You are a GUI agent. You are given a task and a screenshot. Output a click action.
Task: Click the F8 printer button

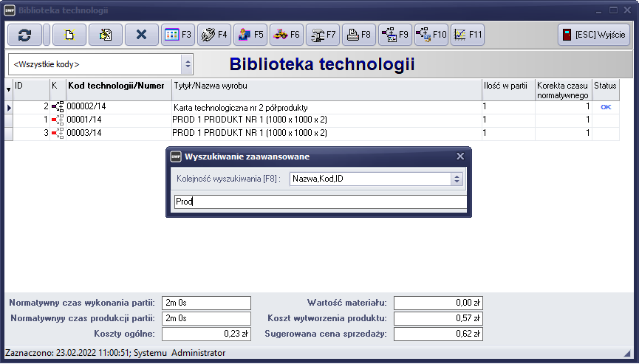(359, 35)
